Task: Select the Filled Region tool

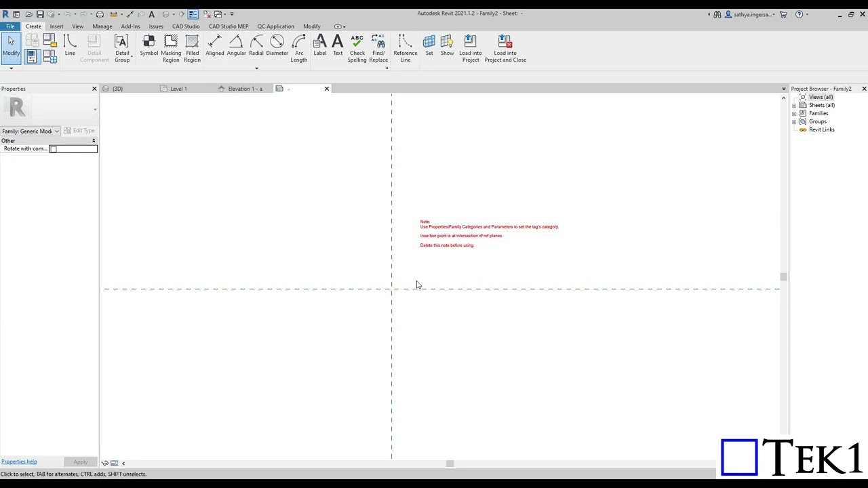Action: [x=193, y=48]
